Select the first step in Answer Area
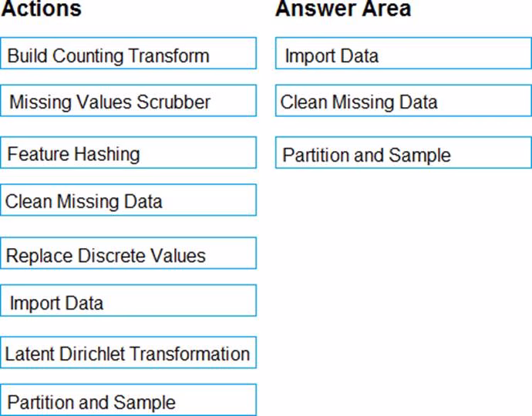 pyautogui.click(x=403, y=55)
